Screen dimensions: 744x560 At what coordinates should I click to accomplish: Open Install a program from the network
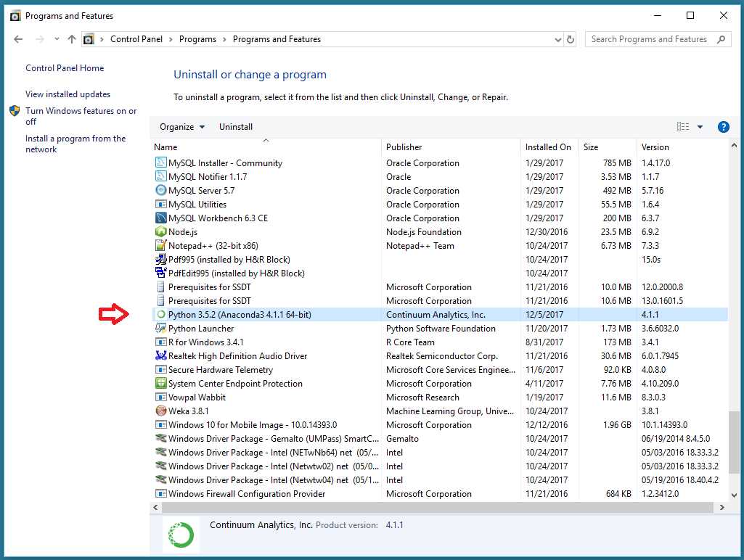(75, 144)
